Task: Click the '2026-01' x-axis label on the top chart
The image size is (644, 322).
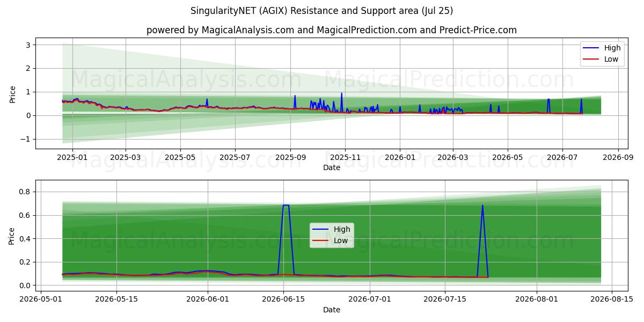Action: [x=400, y=158]
